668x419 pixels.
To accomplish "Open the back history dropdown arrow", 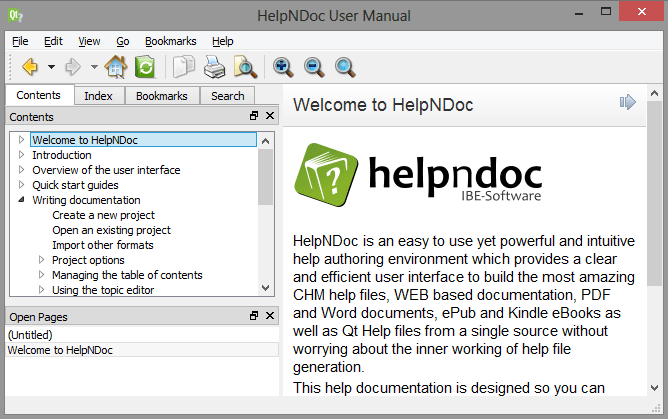I will click(52, 67).
